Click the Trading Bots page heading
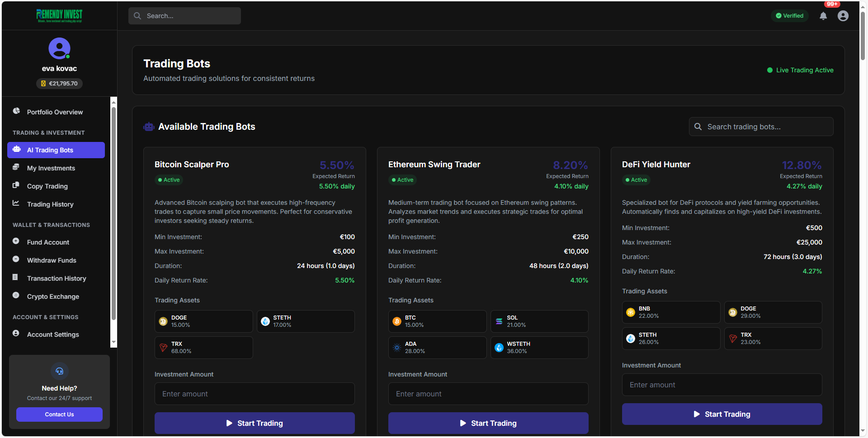This screenshot has height=438, width=868. [x=177, y=64]
